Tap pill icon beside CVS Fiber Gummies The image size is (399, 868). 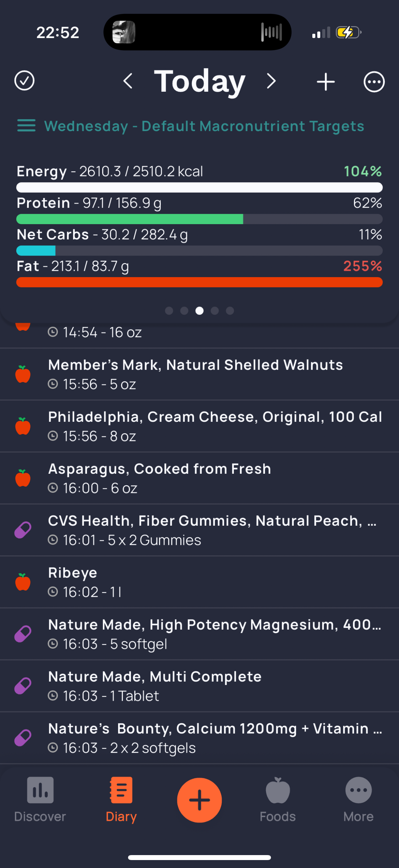(22, 530)
